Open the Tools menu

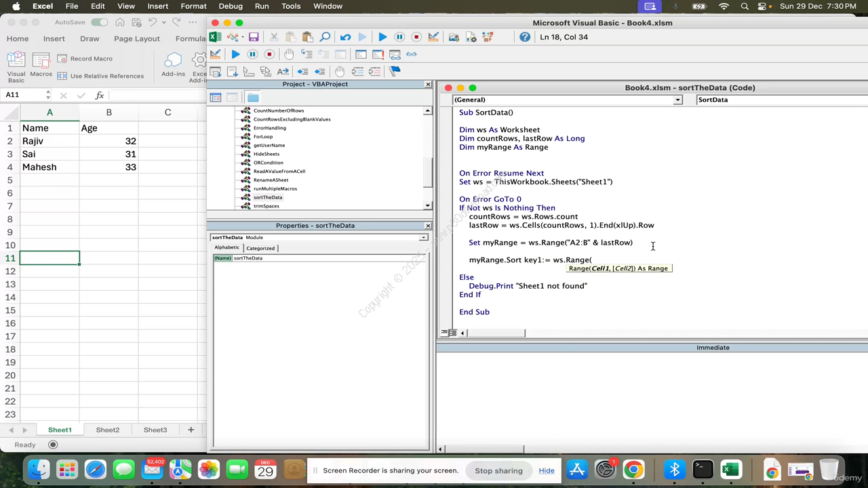click(x=291, y=6)
